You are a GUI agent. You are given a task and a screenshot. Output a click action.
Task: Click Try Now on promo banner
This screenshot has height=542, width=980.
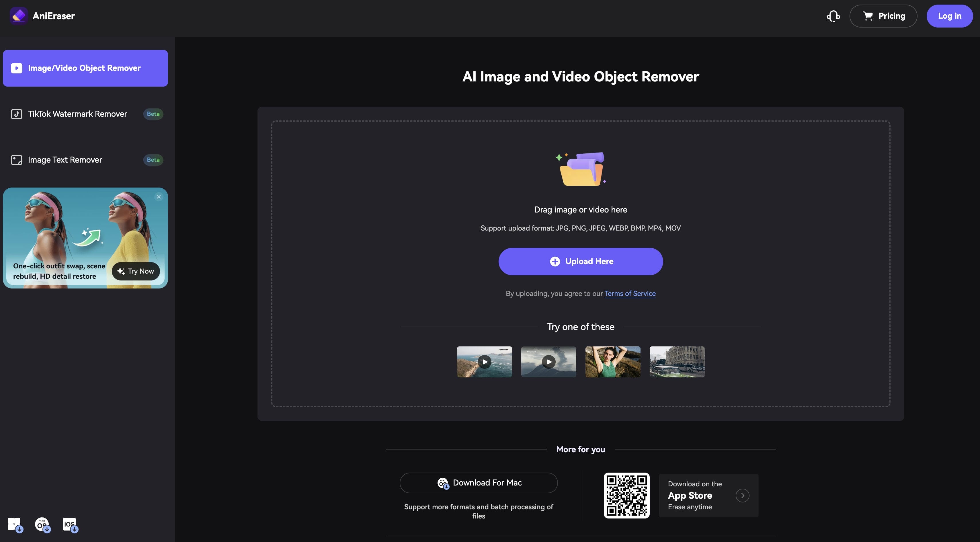[136, 271]
